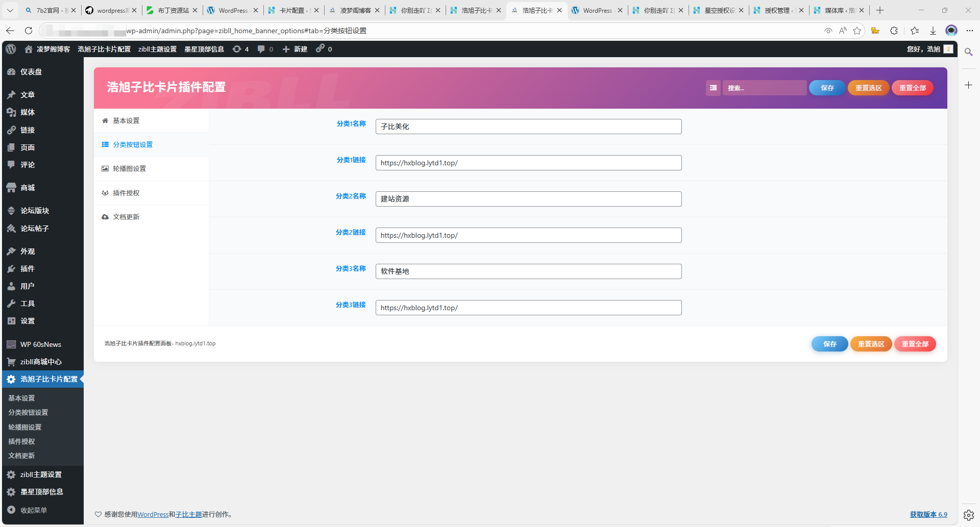Open 外观 in the admin sidebar
This screenshot has width=980, height=527.
pos(28,252)
